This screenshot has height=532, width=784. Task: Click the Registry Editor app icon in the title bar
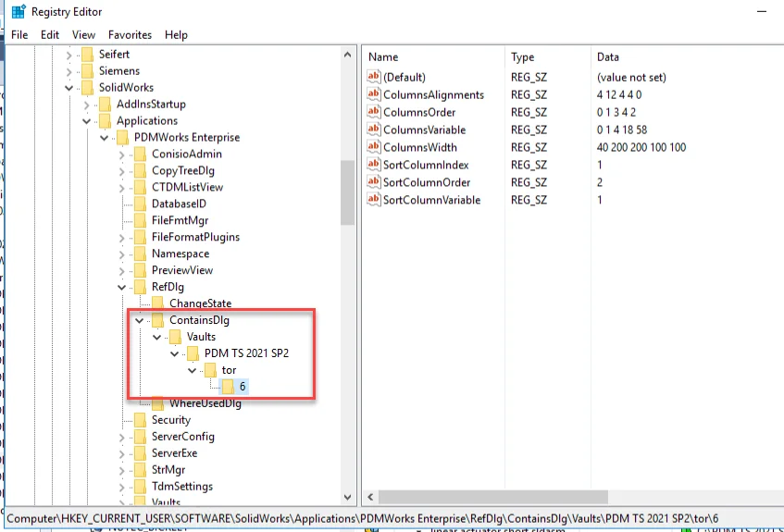pyautogui.click(x=19, y=11)
